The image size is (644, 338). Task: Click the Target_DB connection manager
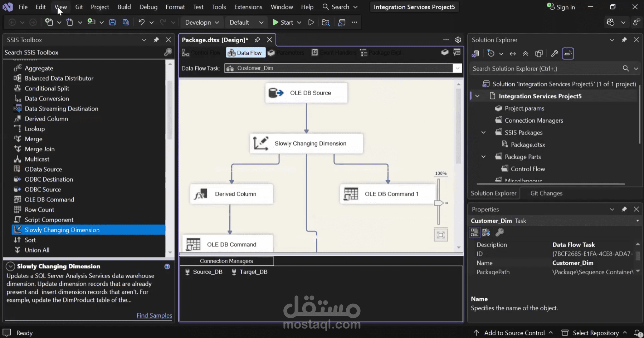(250, 272)
